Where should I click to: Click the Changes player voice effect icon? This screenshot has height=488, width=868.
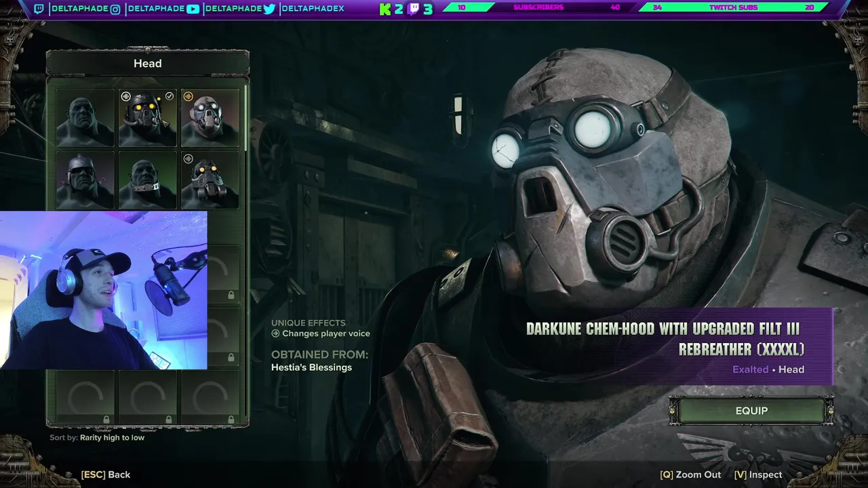click(x=275, y=333)
